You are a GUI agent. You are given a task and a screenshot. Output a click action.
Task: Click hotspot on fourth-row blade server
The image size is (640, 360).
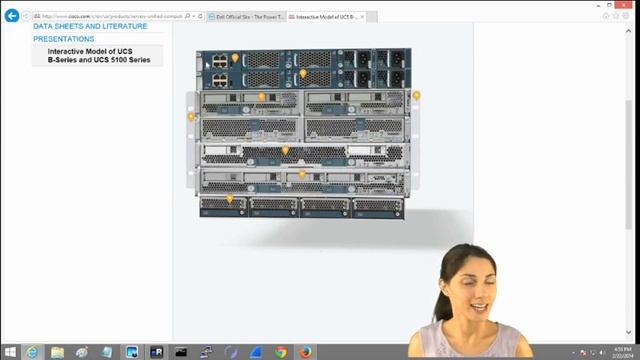click(x=302, y=175)
